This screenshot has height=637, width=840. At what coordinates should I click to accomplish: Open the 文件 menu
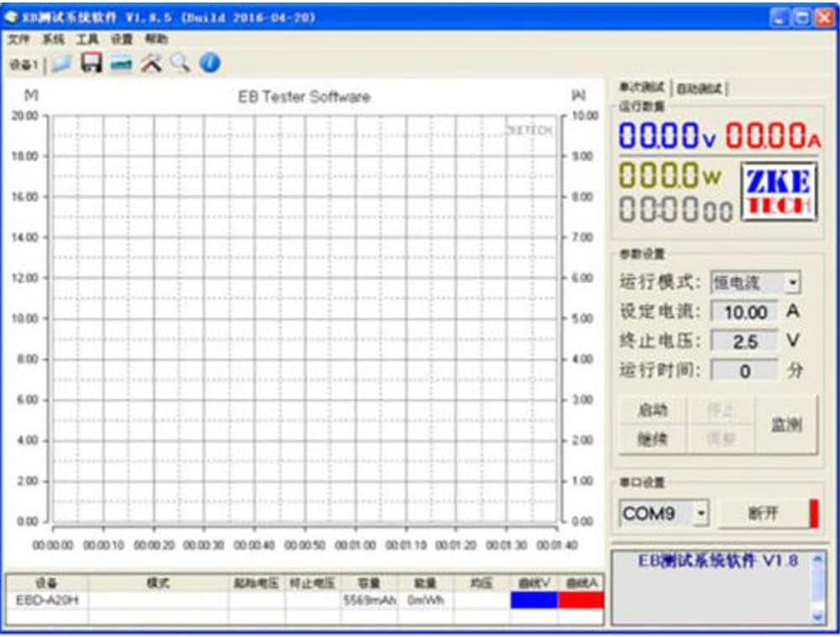click(18, 39)
